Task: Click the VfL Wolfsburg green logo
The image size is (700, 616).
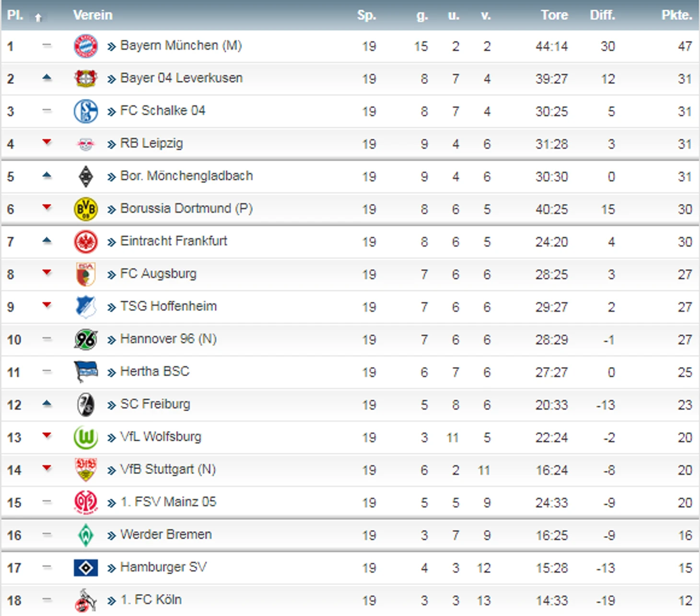Action: tap(86, 438)
